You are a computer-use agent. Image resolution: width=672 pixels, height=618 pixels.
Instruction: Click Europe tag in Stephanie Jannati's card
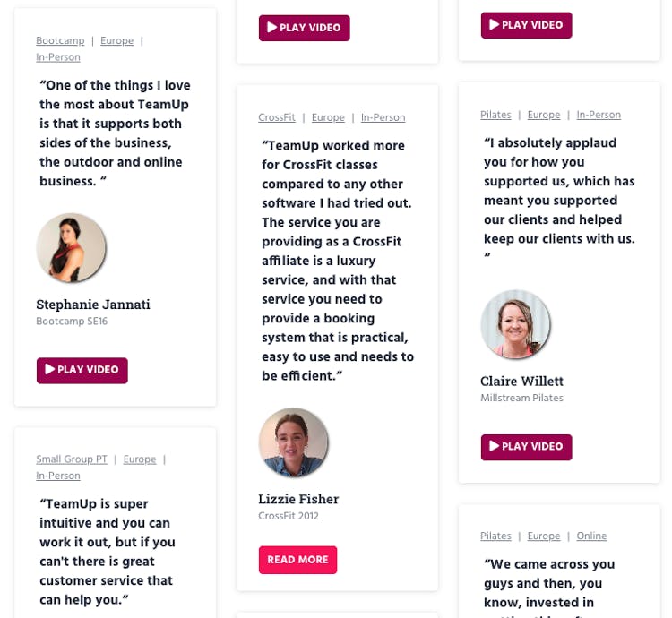[116, 41]
